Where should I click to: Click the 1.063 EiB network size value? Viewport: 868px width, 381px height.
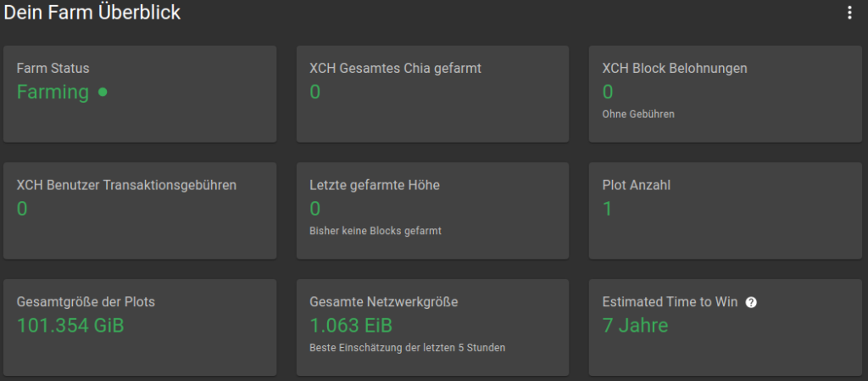coord(351,325)
